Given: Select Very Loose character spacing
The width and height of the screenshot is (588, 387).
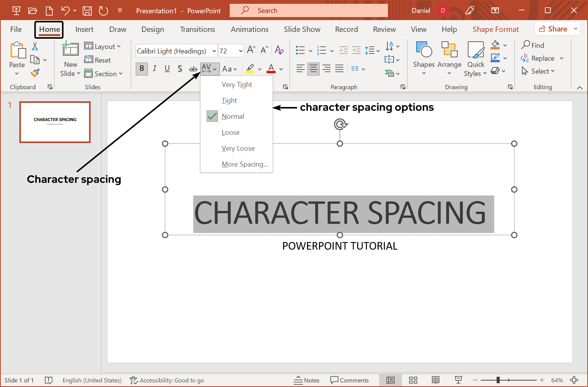Looking at the screenshot, I should click(x=238, y=148).
